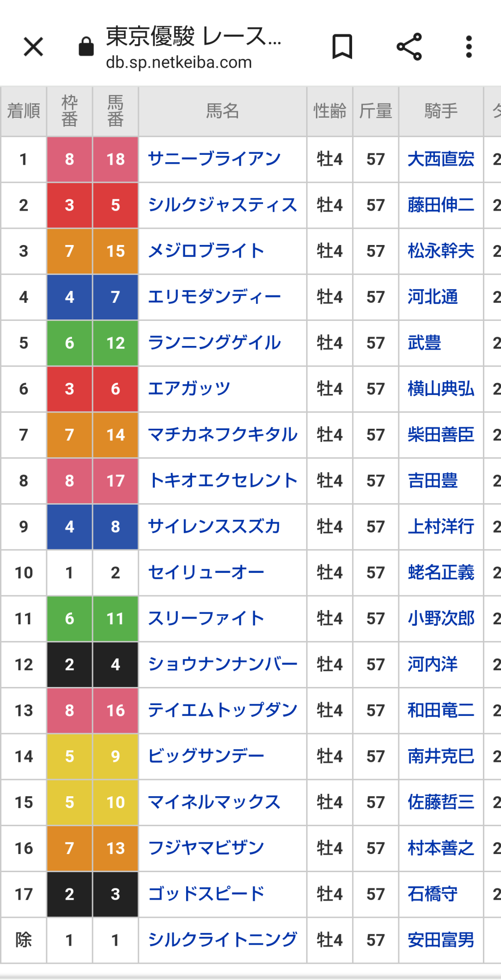Tap the lock security icon
This screenshot has height=980, width=501.
(86, 47)
